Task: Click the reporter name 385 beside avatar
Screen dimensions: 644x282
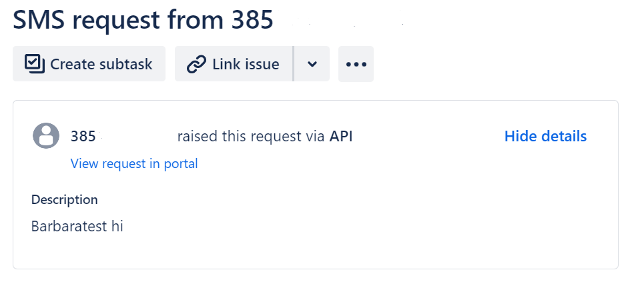Action: 83,137
